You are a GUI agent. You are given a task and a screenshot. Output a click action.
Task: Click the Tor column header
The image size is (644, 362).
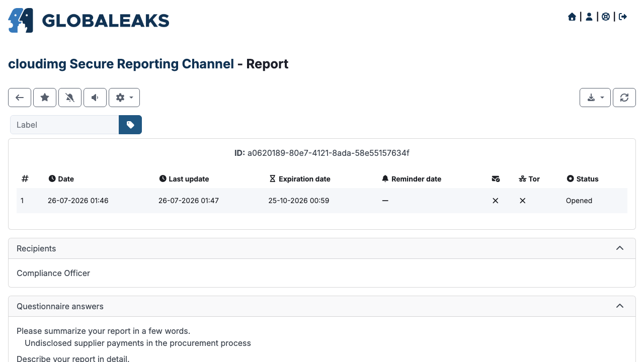529,179
